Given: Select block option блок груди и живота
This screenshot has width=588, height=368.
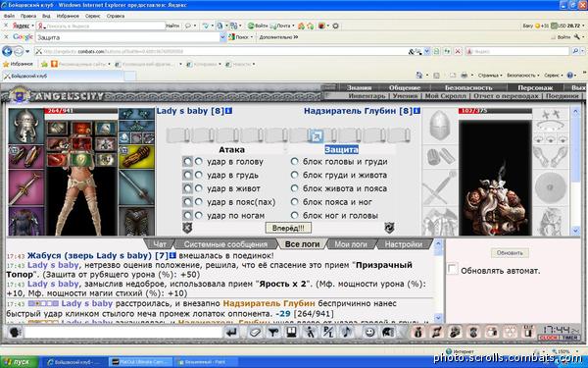Looking at the screenshot, I should (294, 175).
